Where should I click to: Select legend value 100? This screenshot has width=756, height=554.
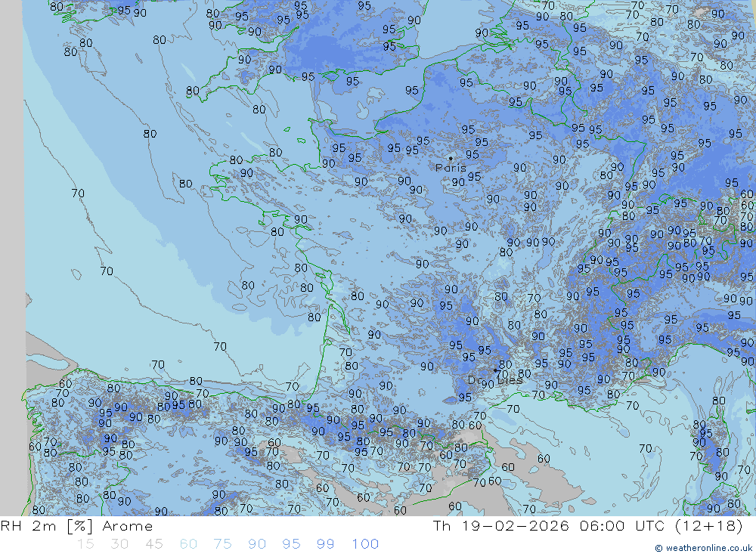click(365, 544)
